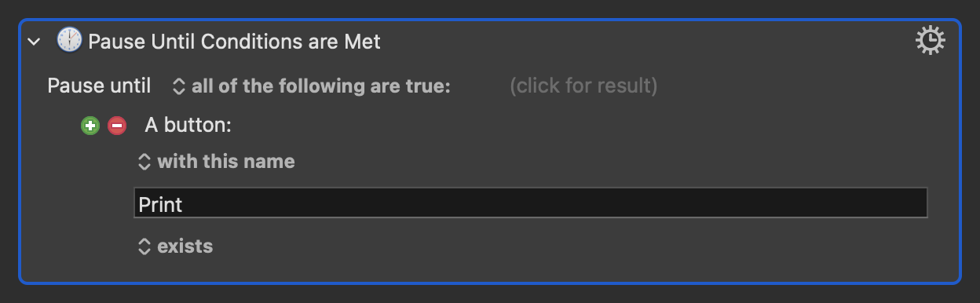Open the "with this name" match popup

pyautogui.click(x=216, y=162)
